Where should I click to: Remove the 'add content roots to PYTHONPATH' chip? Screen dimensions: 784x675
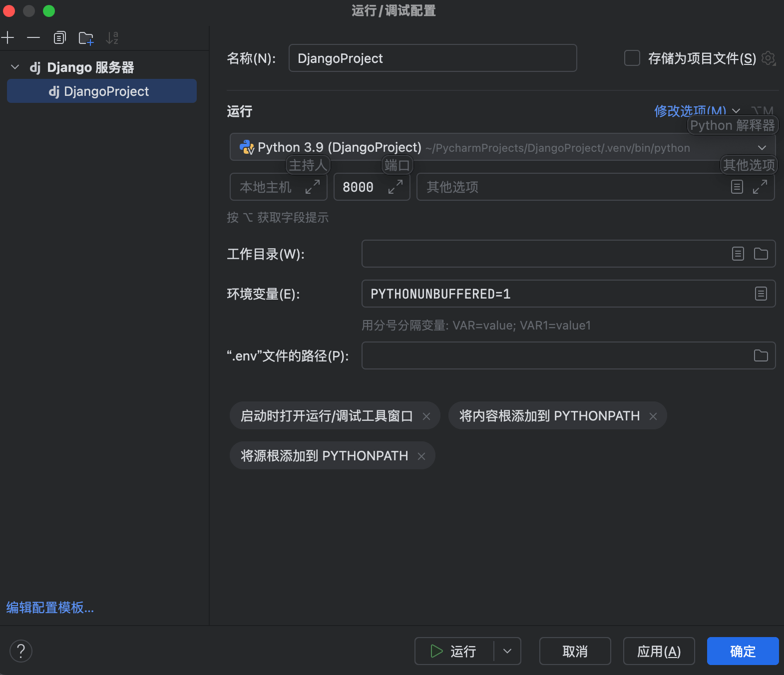[653, 416]
